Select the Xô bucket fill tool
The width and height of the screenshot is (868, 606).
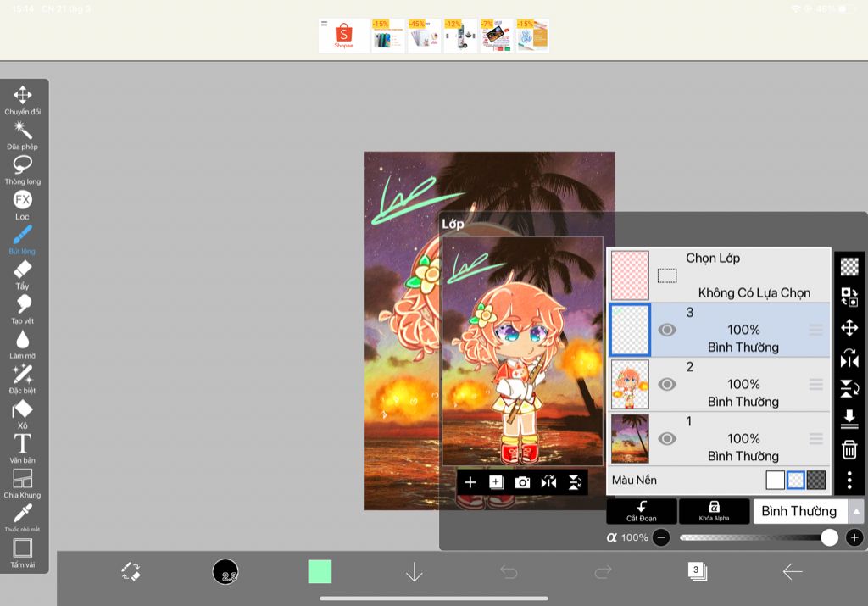pos(23,414)
